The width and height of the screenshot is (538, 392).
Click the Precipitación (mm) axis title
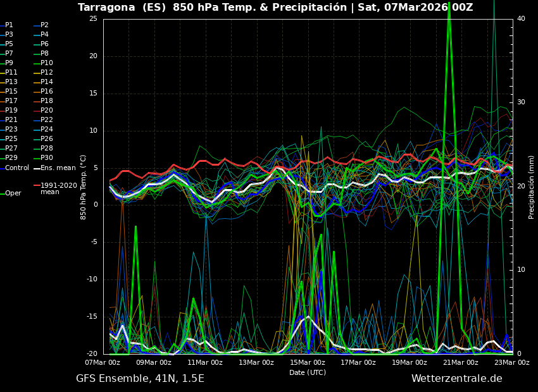(x=532, y=187)
